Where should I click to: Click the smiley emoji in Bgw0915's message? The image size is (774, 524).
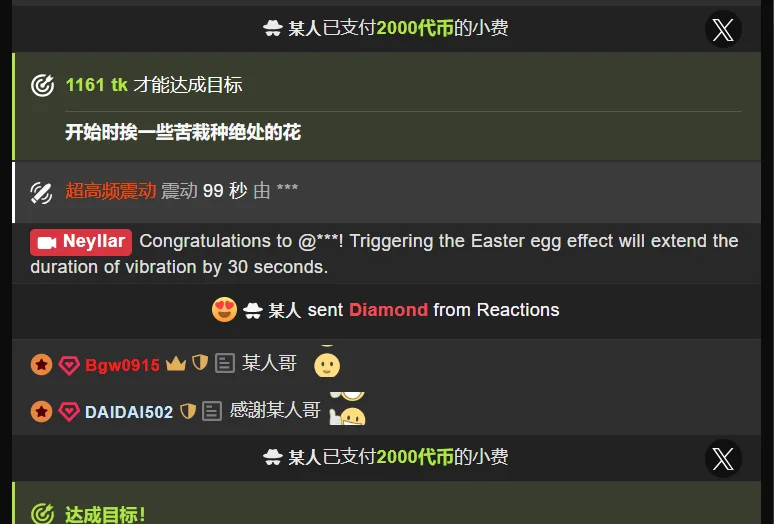pyautogui.click(x=327, y=365)
